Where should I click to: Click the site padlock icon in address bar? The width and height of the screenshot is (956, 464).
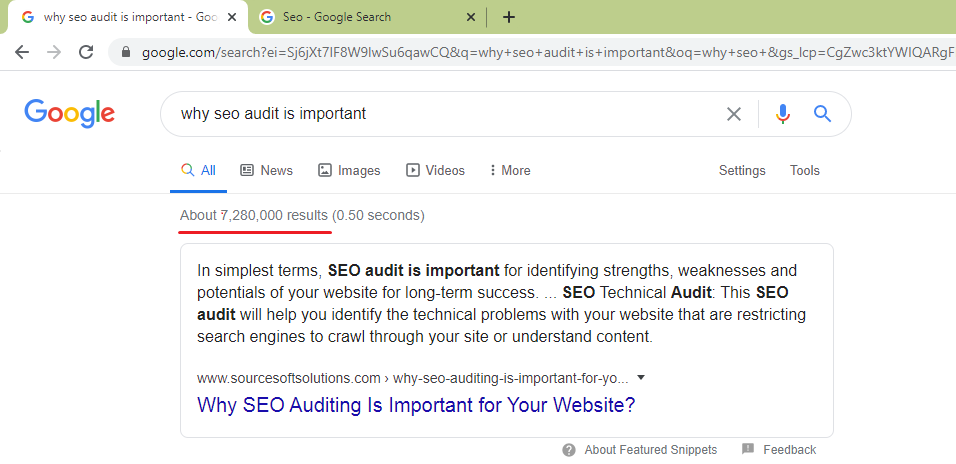click(126, 52)
